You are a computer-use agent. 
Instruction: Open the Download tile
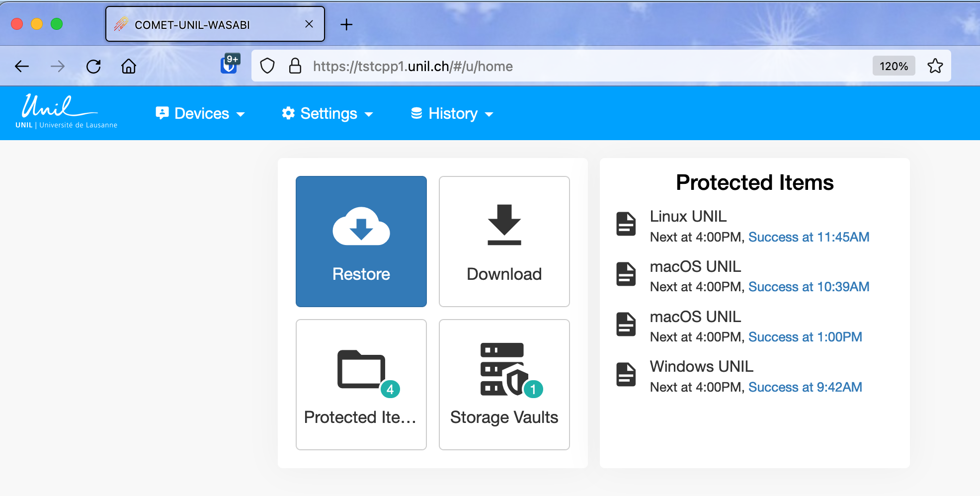(x=504, y=242)
